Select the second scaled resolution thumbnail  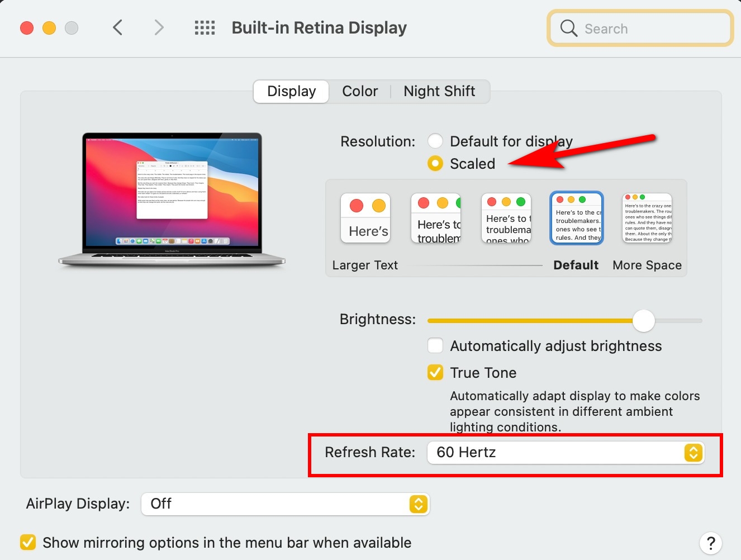coord(435,218)
